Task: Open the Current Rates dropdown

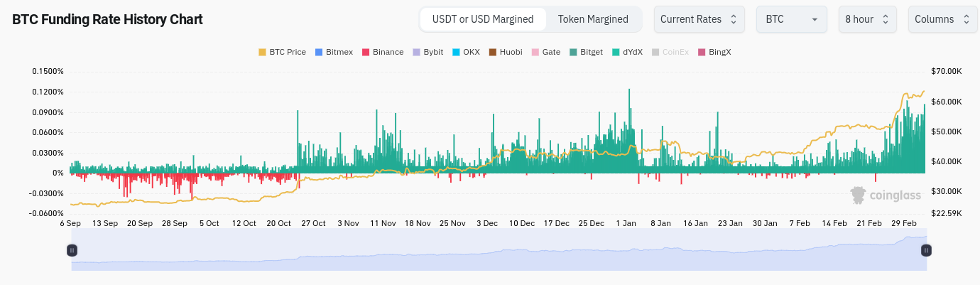Action: click(699, 19)
